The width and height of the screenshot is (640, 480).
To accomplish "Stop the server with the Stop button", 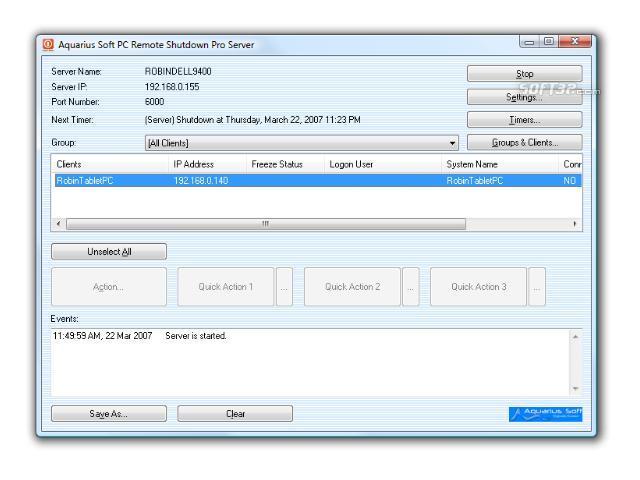I will 524,74.
